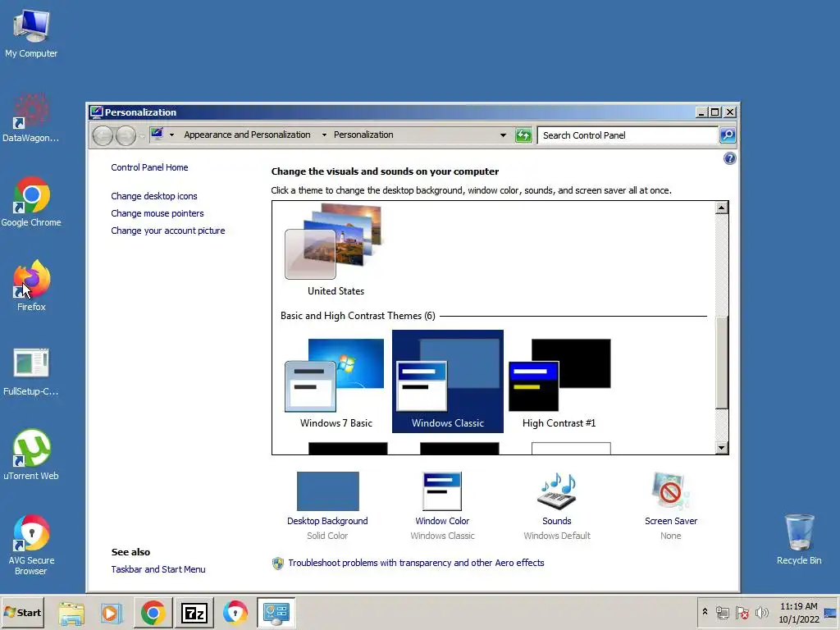Image resolution: width=840 pixels, height=630 pixels.
Task: Open the Action Center flag tray icon
Action: pos(742,612)
